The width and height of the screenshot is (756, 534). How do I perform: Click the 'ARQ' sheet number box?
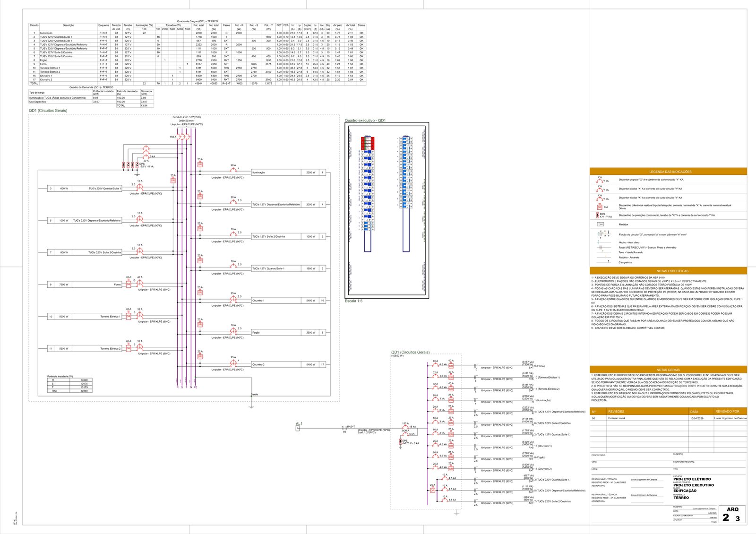[x=732, y=515]
